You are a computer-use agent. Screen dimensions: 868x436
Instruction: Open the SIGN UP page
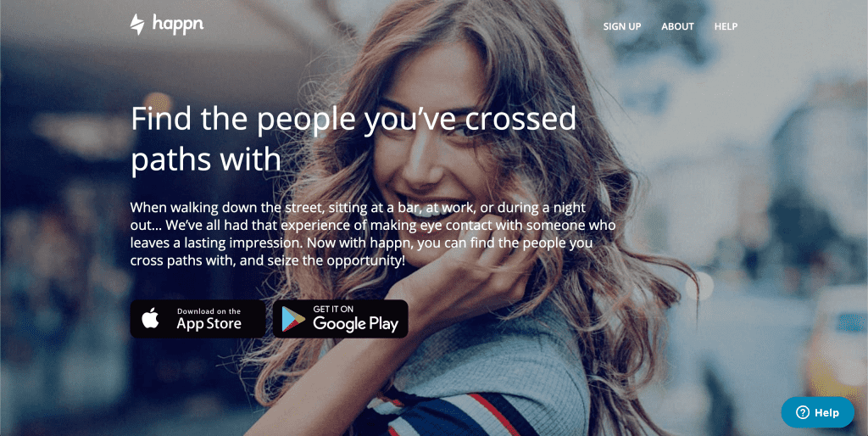[x=622, y=26]
